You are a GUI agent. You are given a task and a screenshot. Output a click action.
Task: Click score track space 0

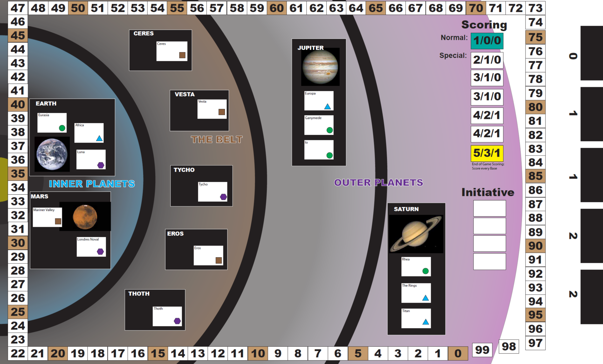tap(458, 353)
